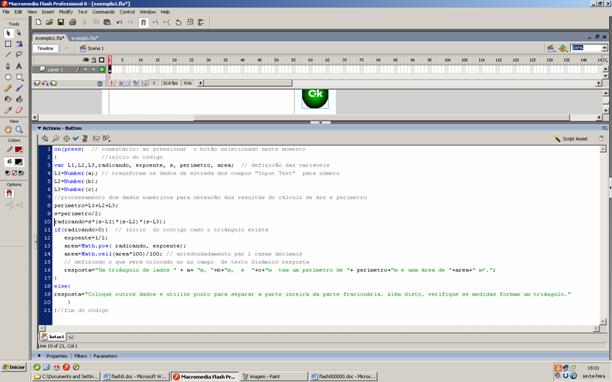Open the stage zoom percentage dropdown

pyautogui.click(x=604, y=48)
